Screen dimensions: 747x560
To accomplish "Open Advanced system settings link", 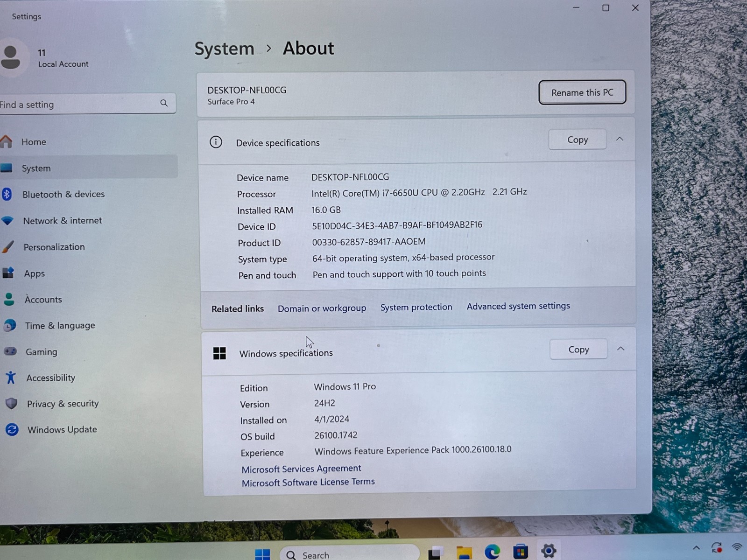I will [x=518, y=306].
